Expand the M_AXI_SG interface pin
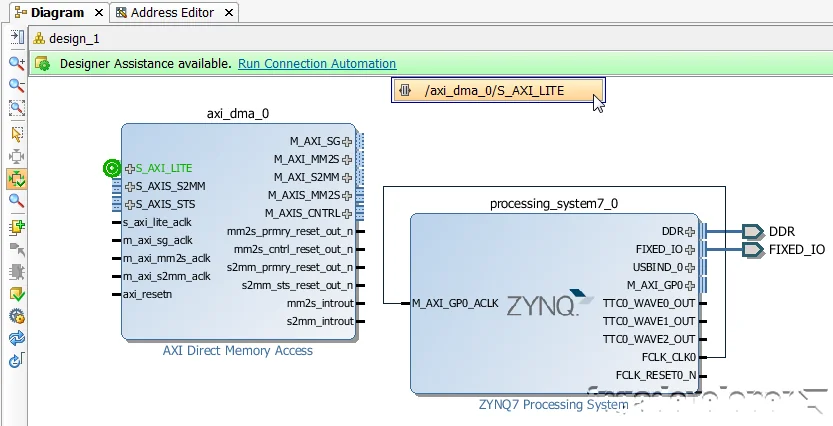The image size is (833, 426). (x=347, y=141)
